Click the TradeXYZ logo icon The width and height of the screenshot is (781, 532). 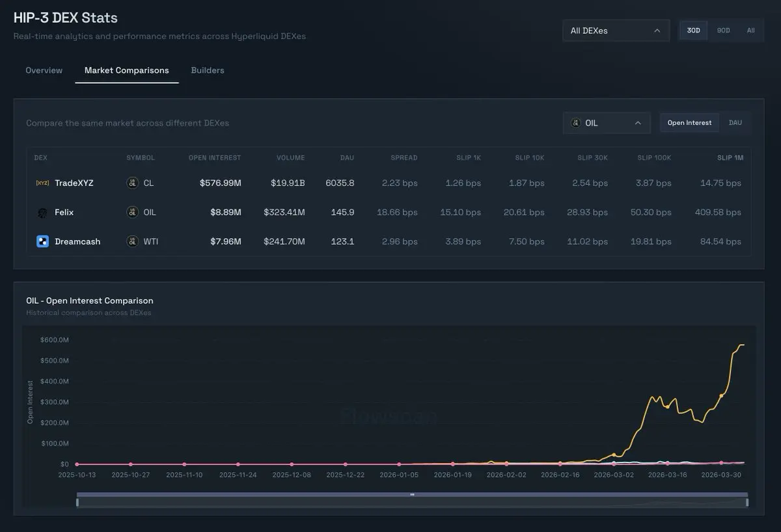point(42,183)
